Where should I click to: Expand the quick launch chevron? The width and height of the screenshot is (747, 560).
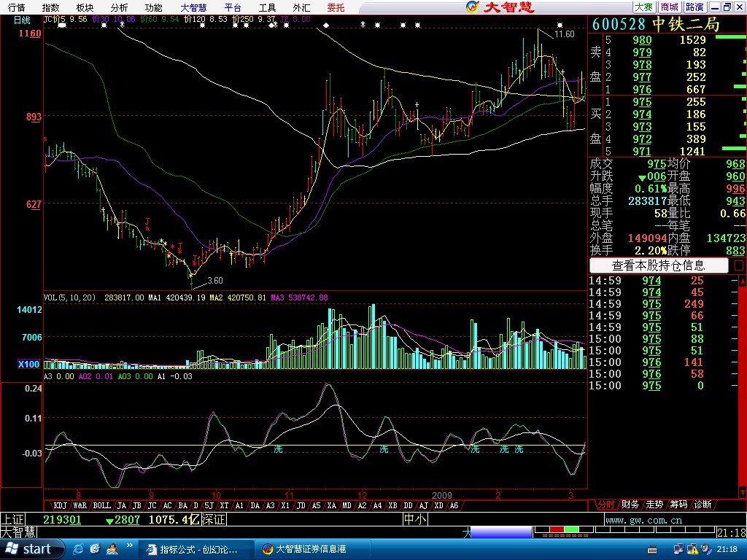tap(129, 545)
